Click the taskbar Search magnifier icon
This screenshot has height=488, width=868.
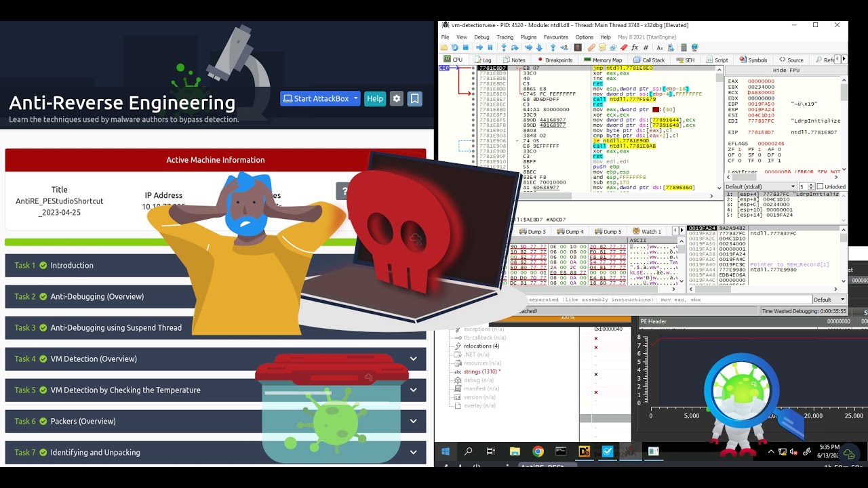pyautogui.click(x=468, y=451)
